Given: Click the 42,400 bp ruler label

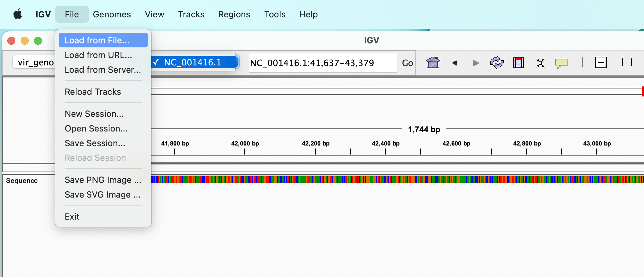Looking at the screenshot, I should pyautogui.click(x=386, y=144).
